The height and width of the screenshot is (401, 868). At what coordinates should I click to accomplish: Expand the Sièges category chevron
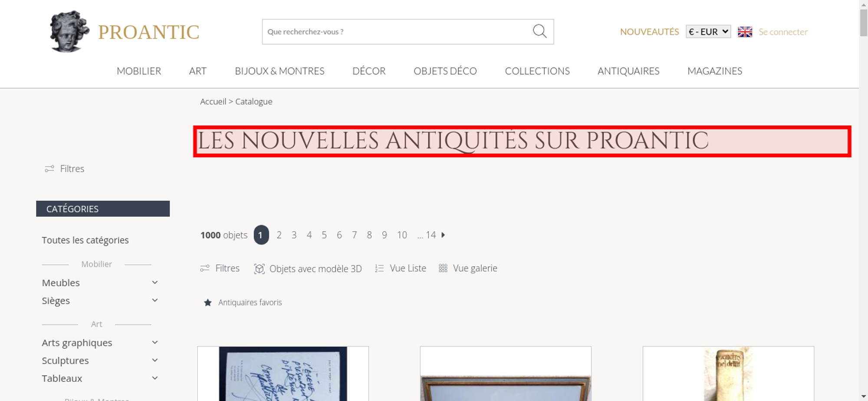pos(155,300)
